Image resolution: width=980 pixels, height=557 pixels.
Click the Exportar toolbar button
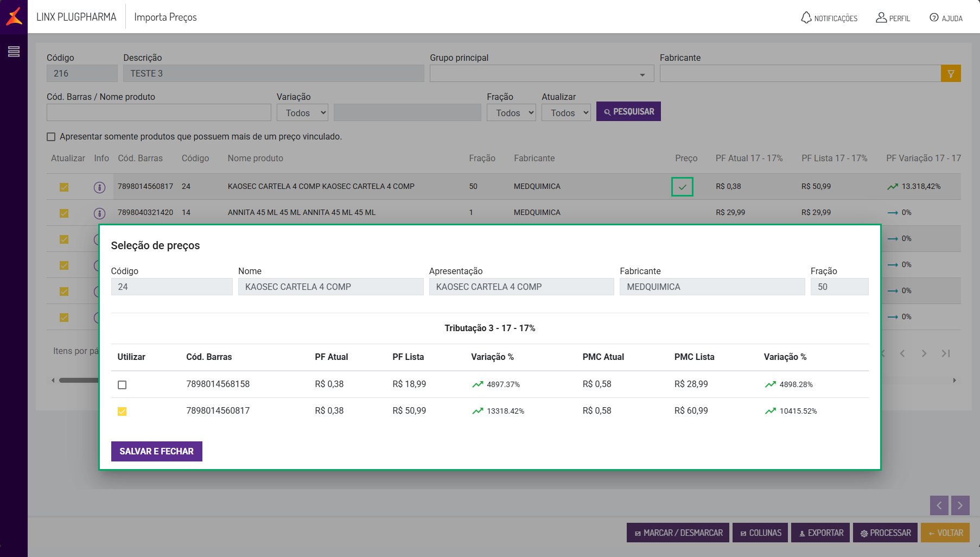click(820, 533)
